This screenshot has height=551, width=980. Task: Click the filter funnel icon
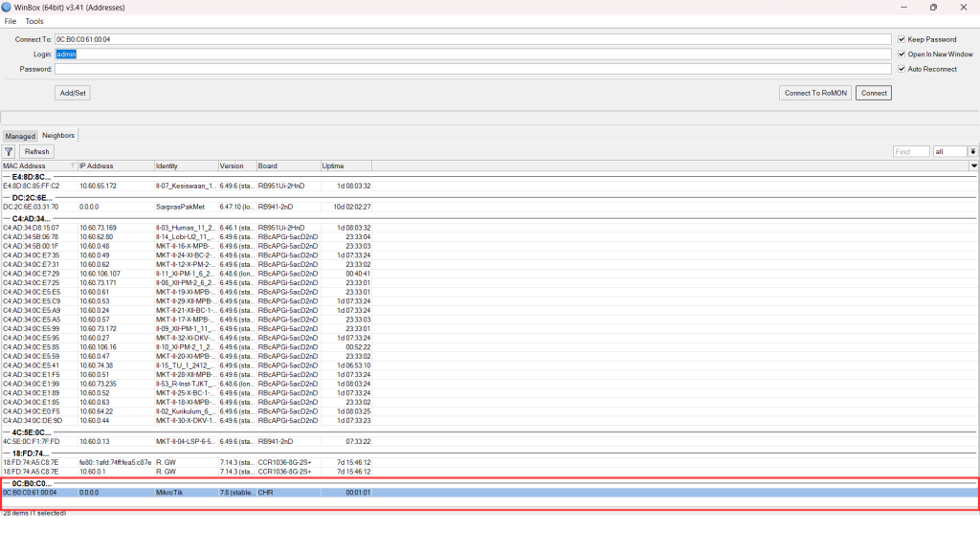(x=9, y=151)
